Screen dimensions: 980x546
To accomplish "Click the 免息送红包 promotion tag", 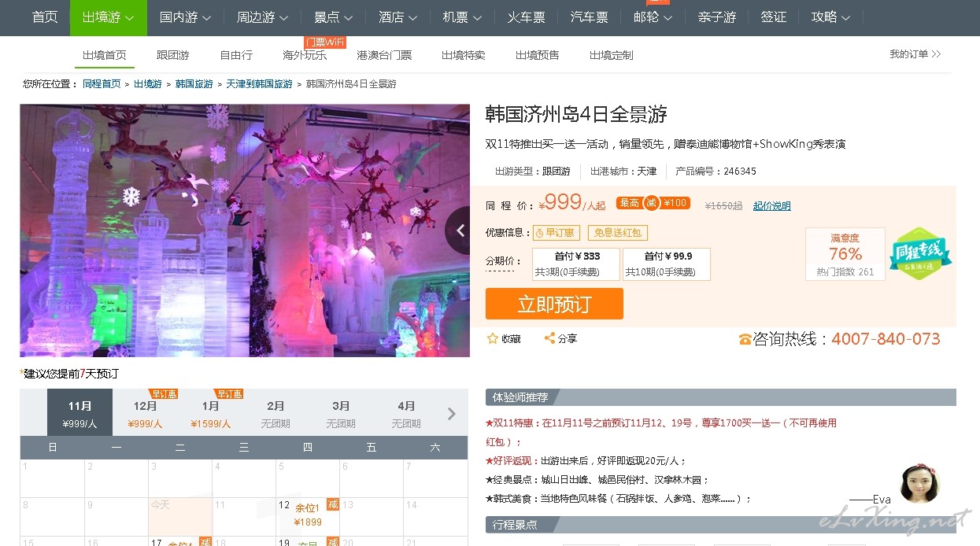I will (x=617, y=233).
